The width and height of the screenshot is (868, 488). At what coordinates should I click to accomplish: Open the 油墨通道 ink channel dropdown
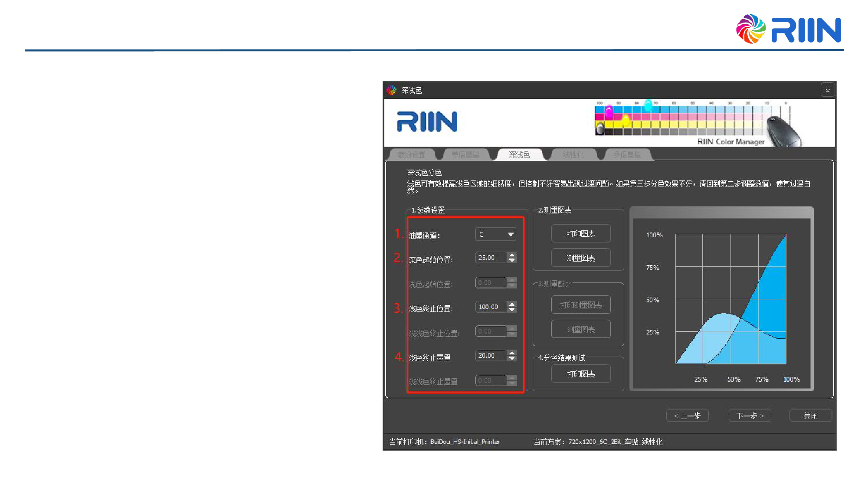tap(495, 234)
